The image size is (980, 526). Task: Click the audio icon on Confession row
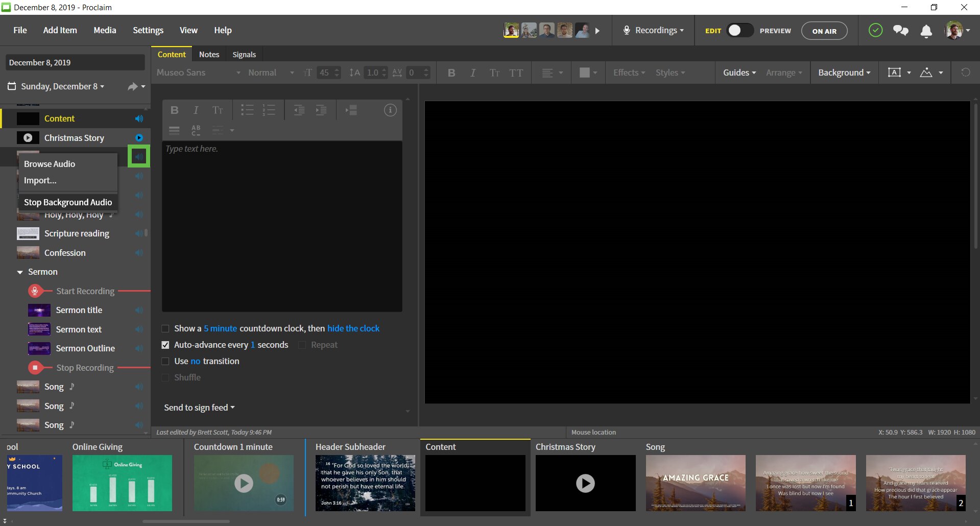pyautogui.click(x=139, y=253)
